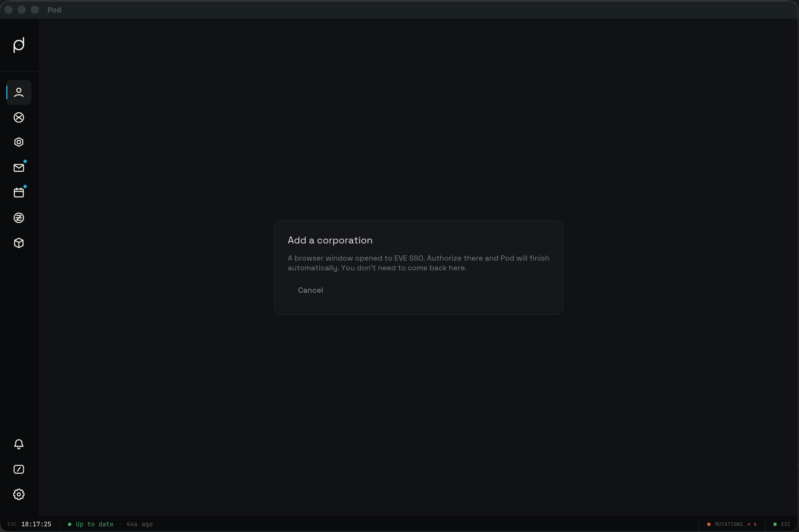Click the MUTATIONS × 4 status indicator

pyautogui.click(x=732, y=524)
